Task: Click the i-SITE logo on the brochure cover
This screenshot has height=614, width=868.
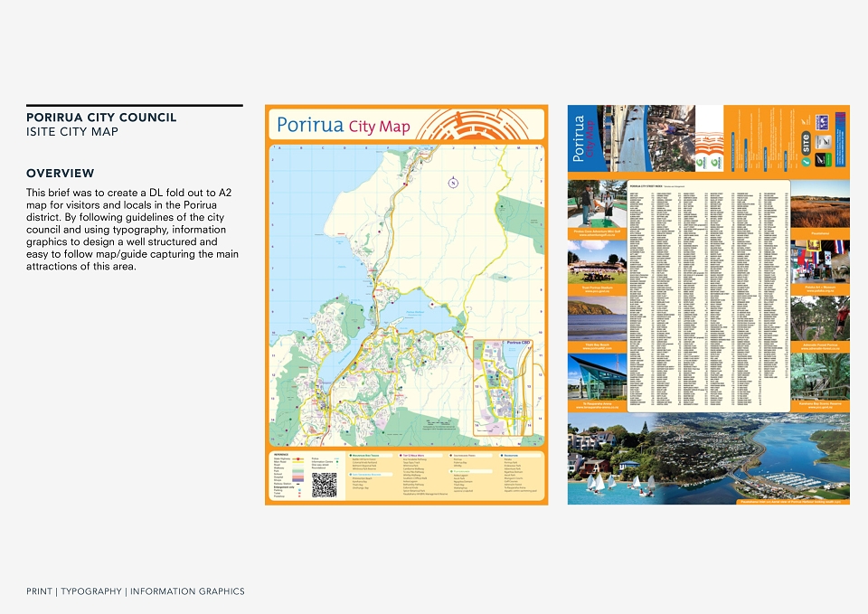Action: 806,148
